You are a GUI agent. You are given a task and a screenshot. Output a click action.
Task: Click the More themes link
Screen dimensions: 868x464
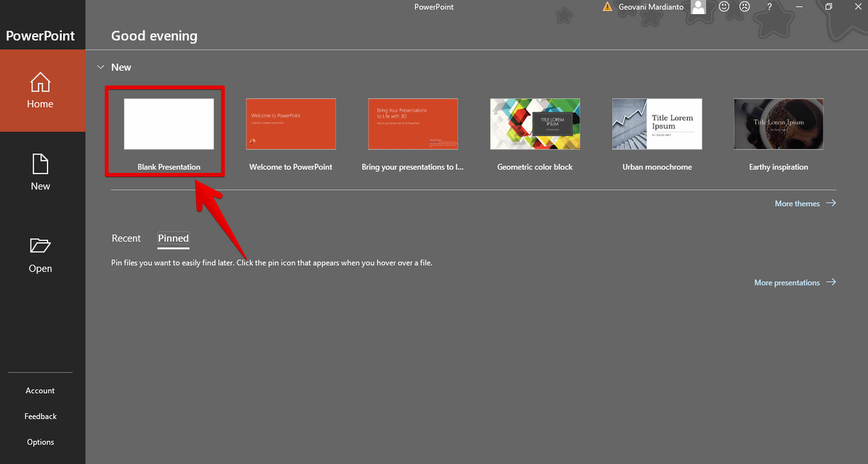[x=806, y=204]
